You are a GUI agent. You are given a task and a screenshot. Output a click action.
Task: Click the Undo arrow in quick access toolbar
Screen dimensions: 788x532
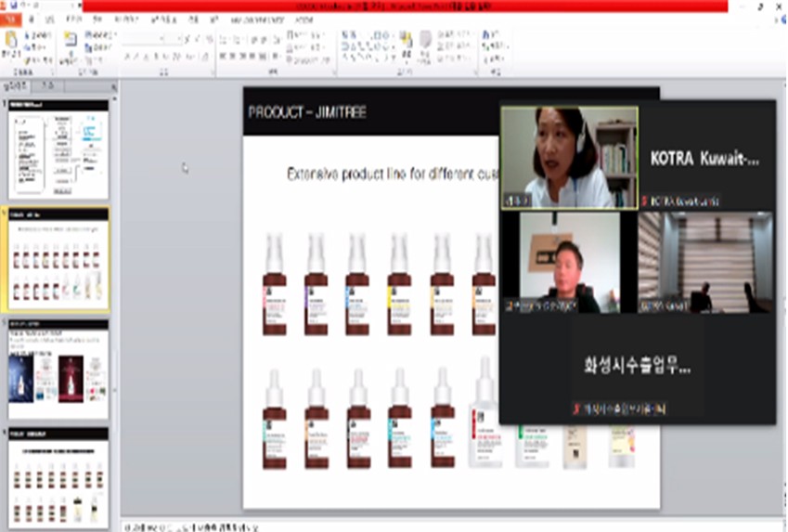tap(25, 6)
